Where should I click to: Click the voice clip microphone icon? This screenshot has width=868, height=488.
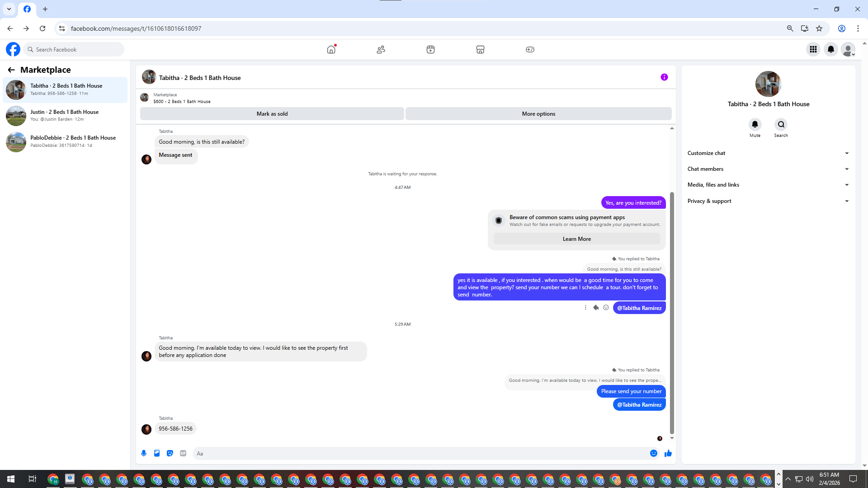(x=144, y=453)
